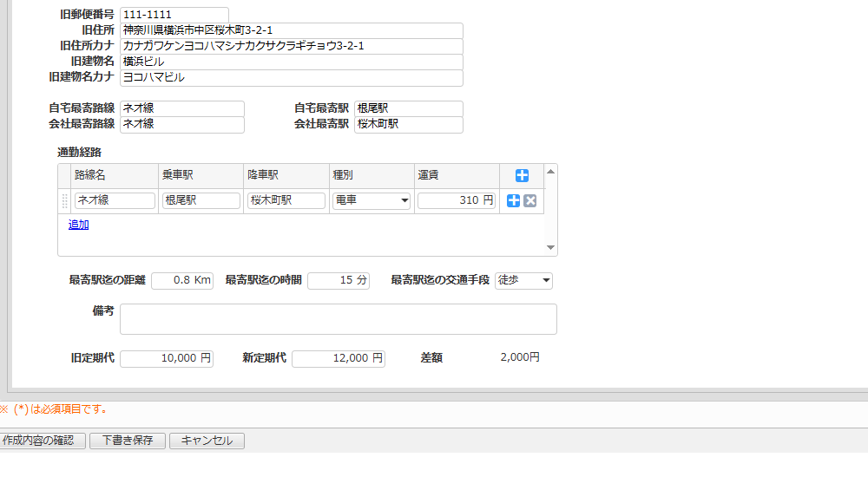Click into the 旧住所 address field
The image size is (868, 477).
(291, 30)
